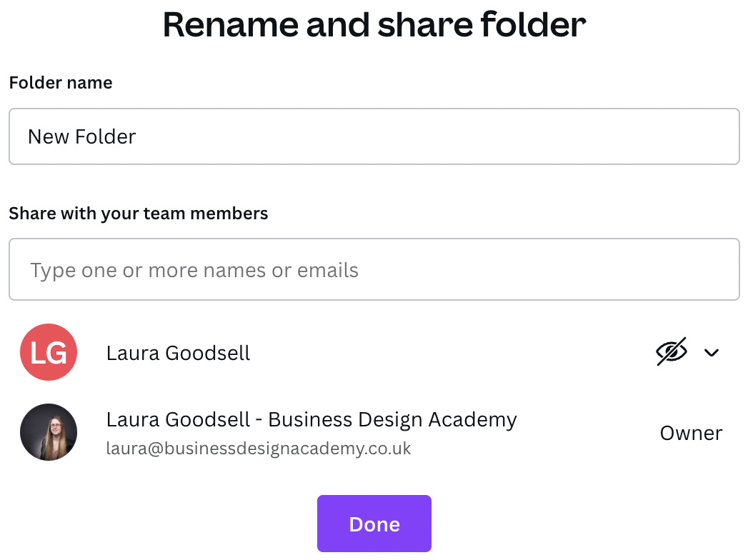Click the Owner role label
The image size is (753, 560).
point(690,433)
